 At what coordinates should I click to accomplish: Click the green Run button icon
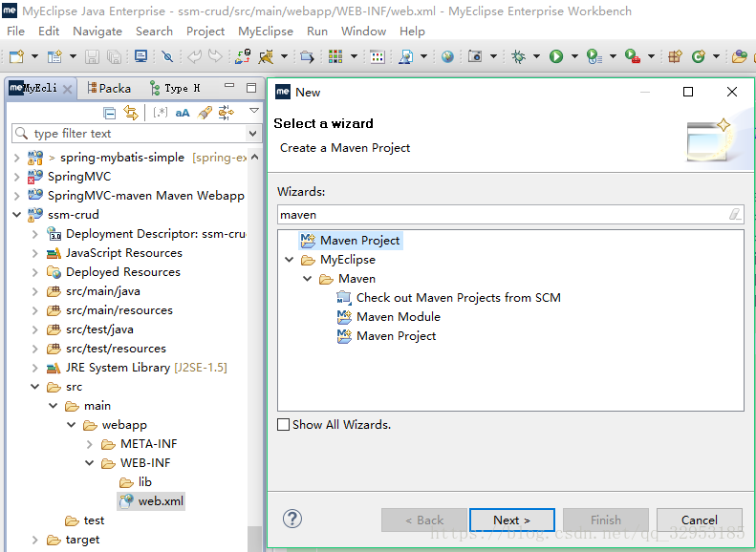coord(556,56)
